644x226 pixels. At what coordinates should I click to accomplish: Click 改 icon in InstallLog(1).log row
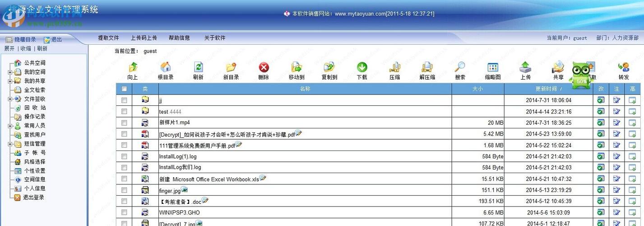(x=601, y=156)
